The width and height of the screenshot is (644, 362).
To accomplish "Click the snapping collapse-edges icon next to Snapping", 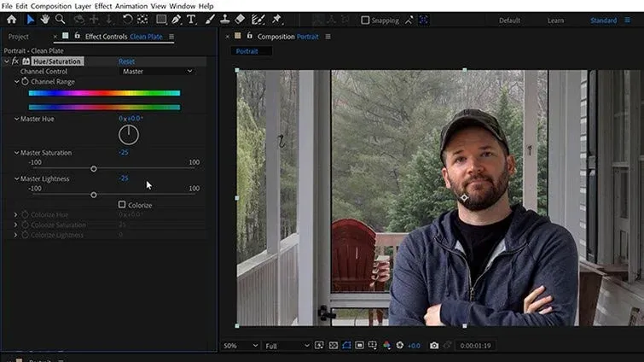I will pyautogui.click(x=409, y=20).
